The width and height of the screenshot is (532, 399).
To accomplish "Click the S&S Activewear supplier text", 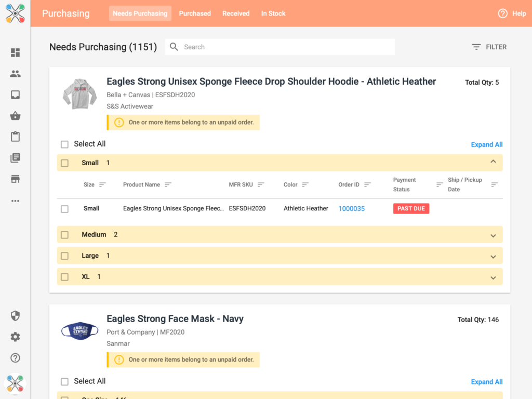I will click(x=130, y=106).
